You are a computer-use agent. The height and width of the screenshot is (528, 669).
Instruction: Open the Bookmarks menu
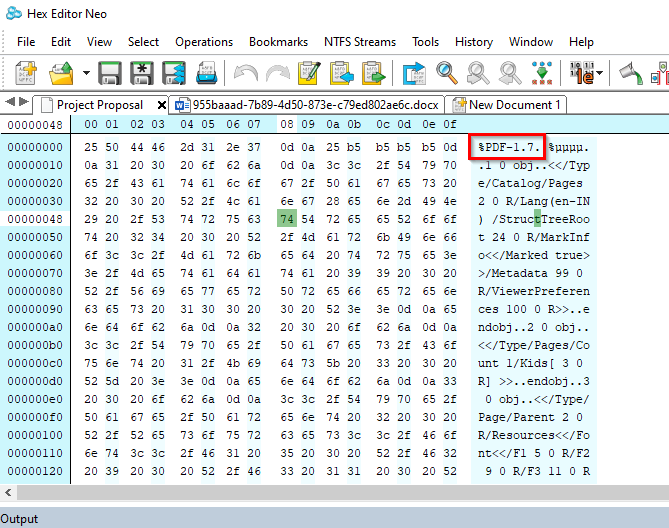[279, 41]
